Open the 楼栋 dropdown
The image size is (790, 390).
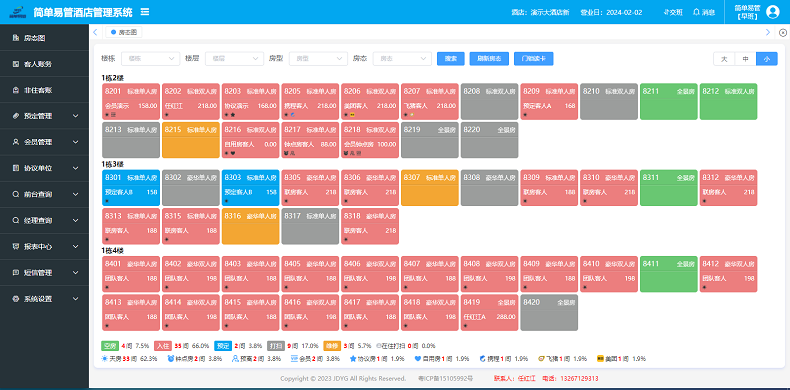[151, 58]
